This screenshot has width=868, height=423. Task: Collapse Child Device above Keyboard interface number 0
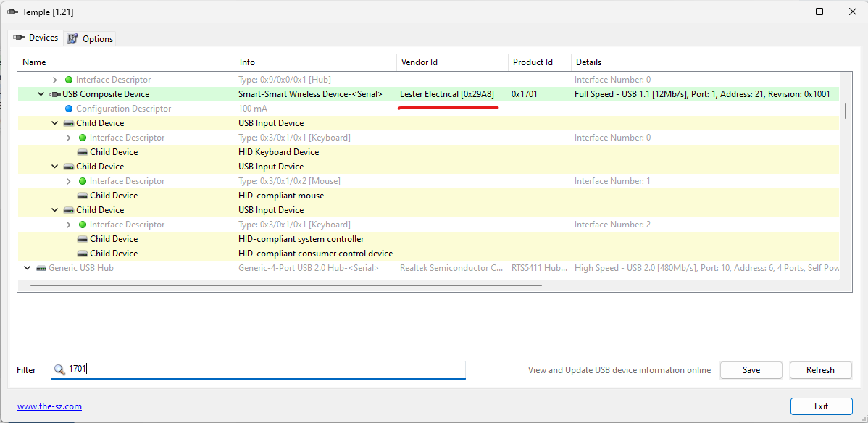55,123
